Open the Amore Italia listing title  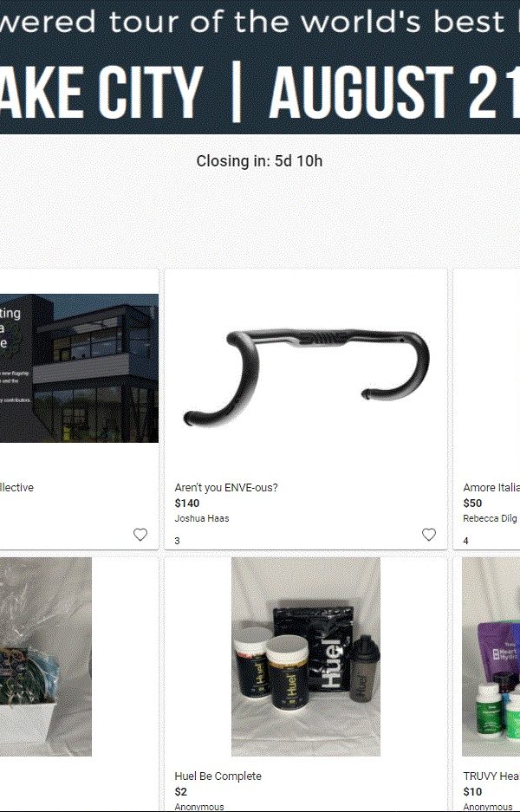491,487
